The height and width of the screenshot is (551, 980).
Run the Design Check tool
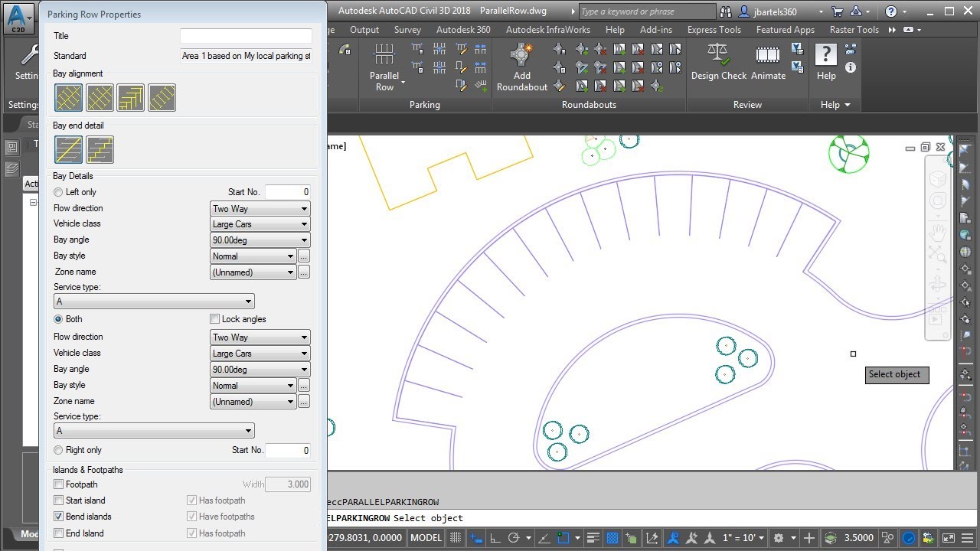point(719,62)
